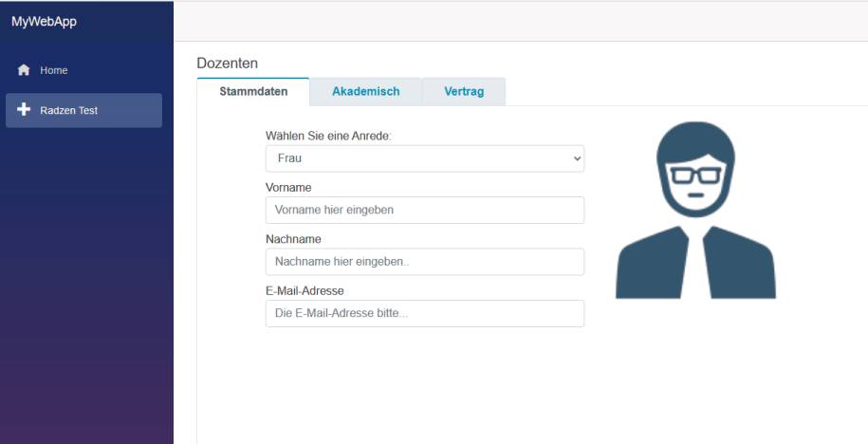
Task: Click the plus icon beside Radzen Test
Action: pyautogui.click(x=24, y=110)
